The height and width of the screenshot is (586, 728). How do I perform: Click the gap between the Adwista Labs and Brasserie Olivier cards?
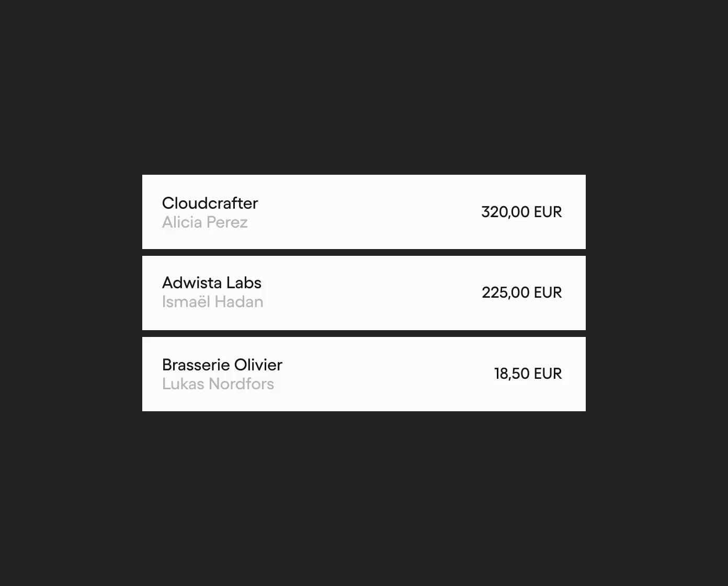coord(364,334)
